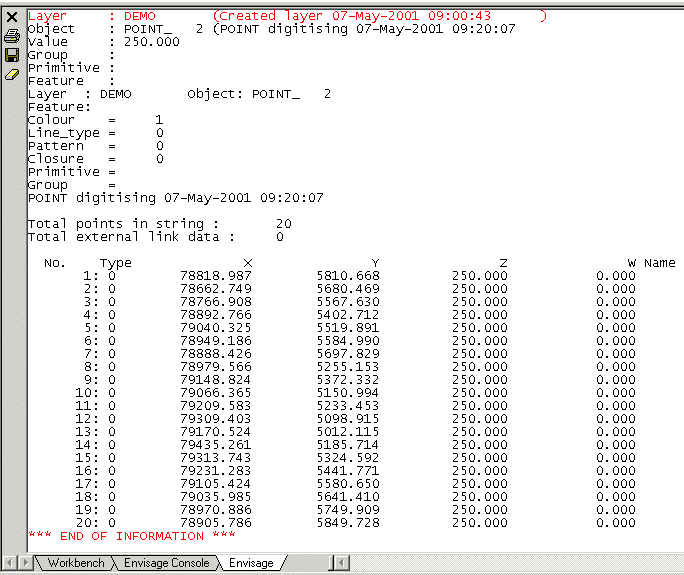Click the Type column header
684x575 pixels.
point(116,263)
